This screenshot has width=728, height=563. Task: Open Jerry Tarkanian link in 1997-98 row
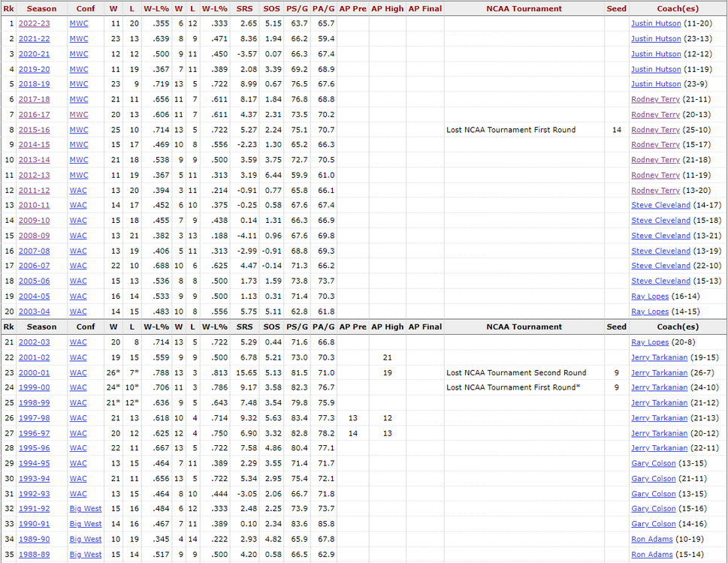(659, 418)
